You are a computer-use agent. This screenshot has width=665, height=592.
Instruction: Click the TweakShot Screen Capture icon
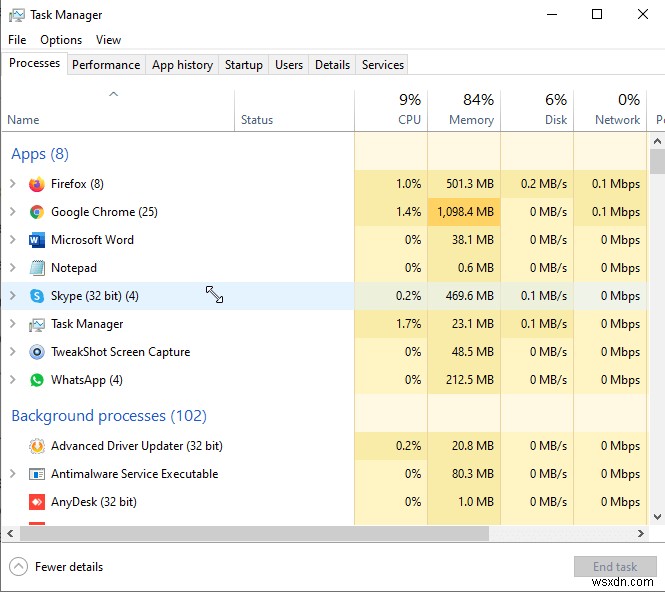[37, 352]
